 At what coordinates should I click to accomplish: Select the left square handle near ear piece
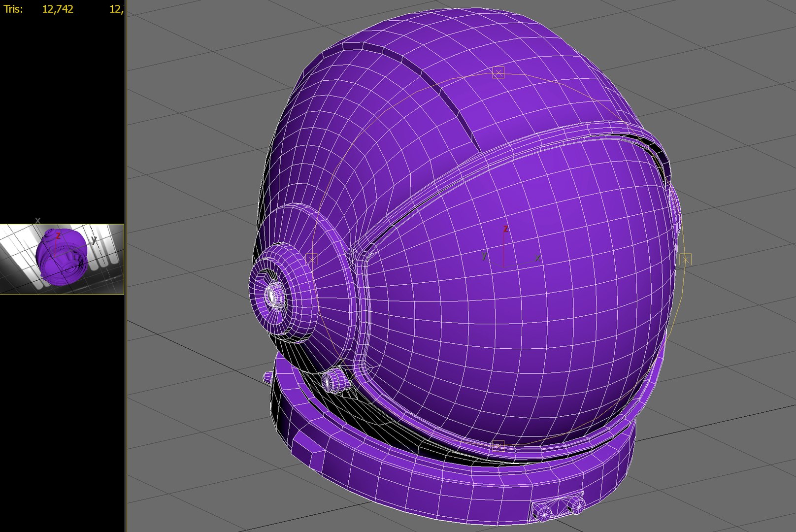tap(311, 259)
